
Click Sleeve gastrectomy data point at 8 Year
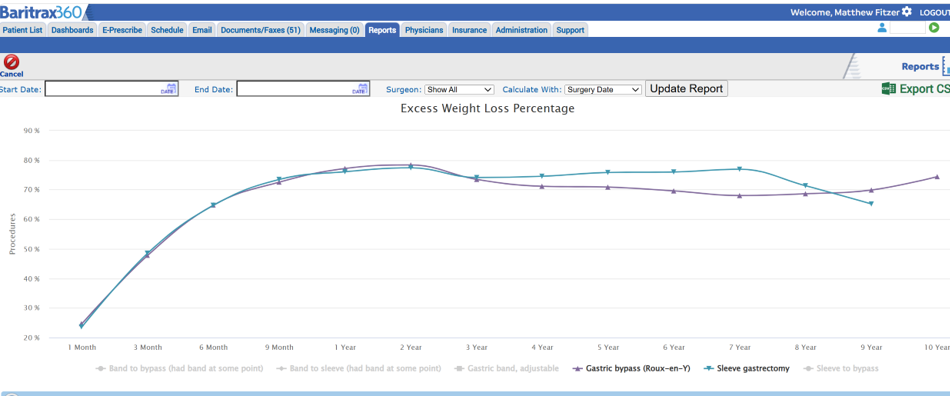pyautogui.click(x=805, y=185)
